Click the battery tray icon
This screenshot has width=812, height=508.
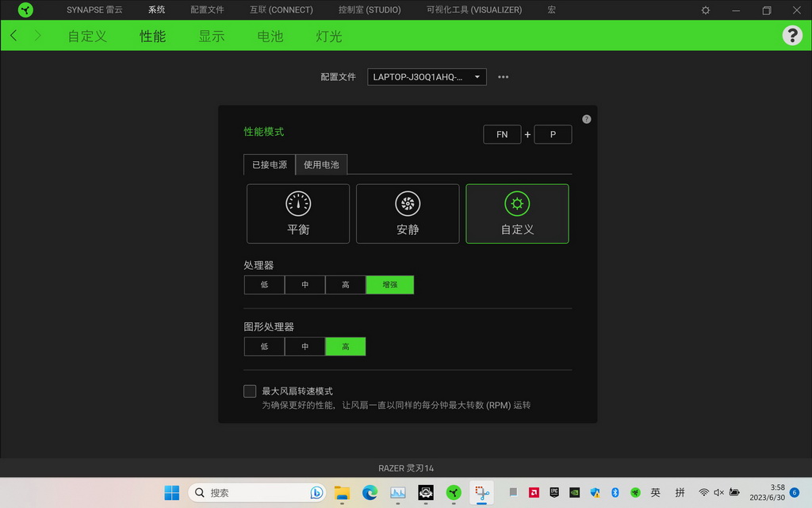[x=734, y=492]
